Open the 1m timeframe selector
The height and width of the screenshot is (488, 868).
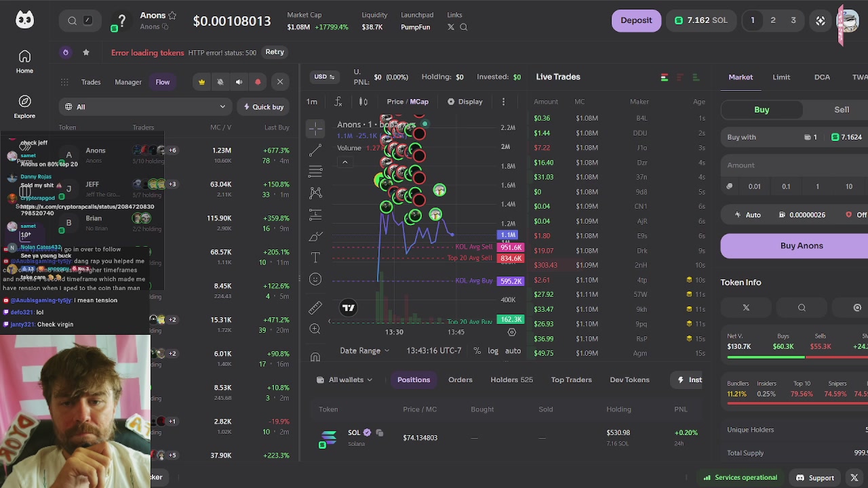tap(312, 102)
